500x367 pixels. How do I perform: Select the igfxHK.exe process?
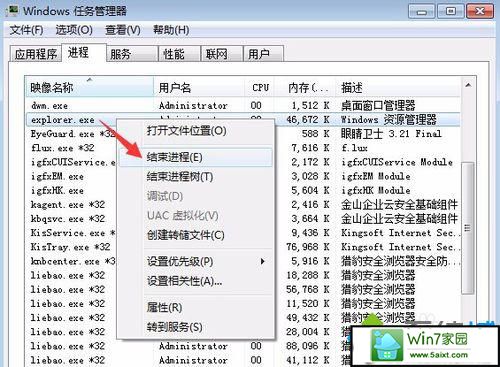coord(57,191)
